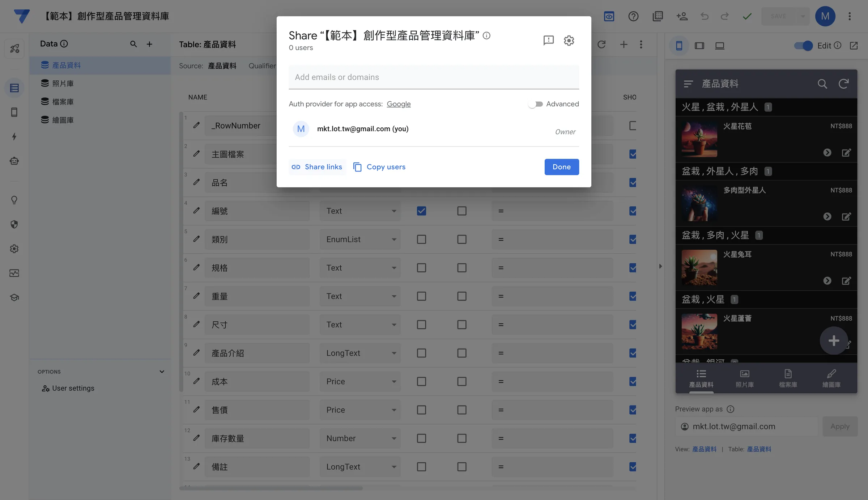868x500 pixels.
Task: Switch the preview to desktop view
Action: [x=720, y=46]
